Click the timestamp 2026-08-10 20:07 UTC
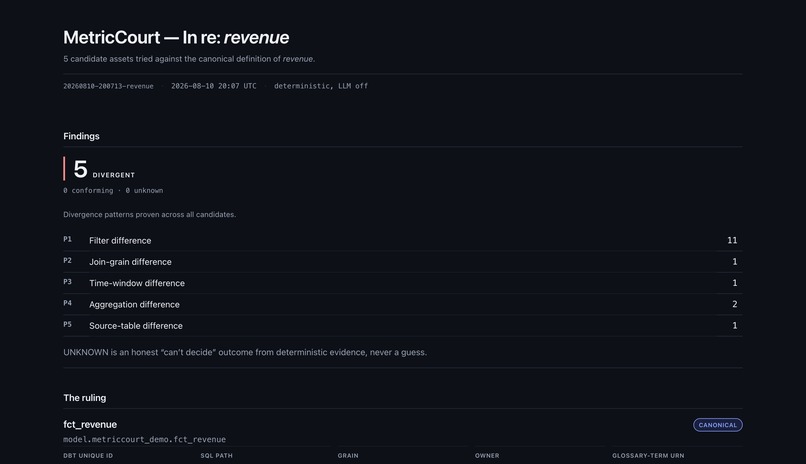Image resolution: width=806 pixels, height=464 pixels. coord(213,86)
